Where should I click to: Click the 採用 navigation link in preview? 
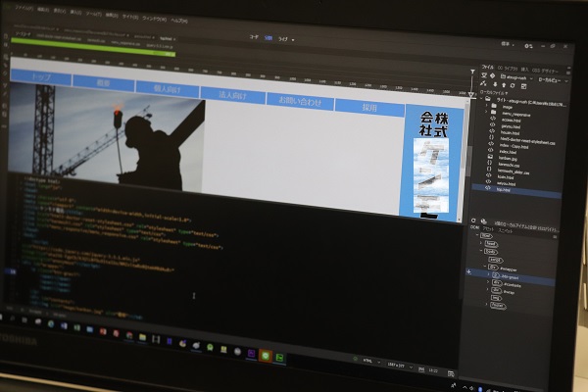coord(369,108)
